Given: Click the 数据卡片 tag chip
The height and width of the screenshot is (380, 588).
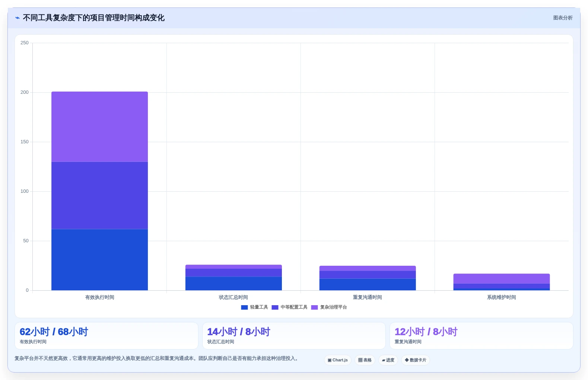Looking at the screenshot, I should coord(416,360).
